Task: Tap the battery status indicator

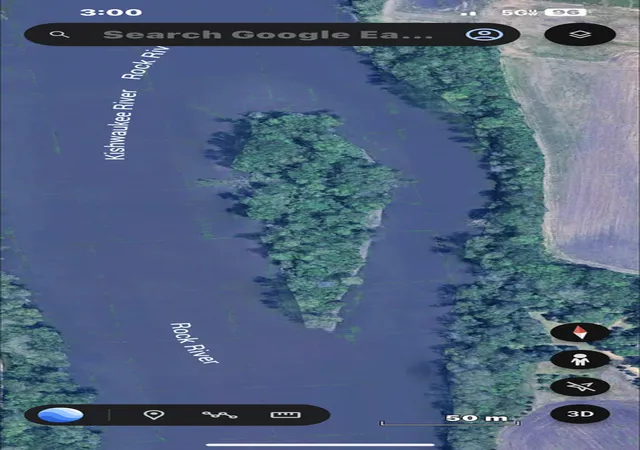Action: click(x=567, y=12)
